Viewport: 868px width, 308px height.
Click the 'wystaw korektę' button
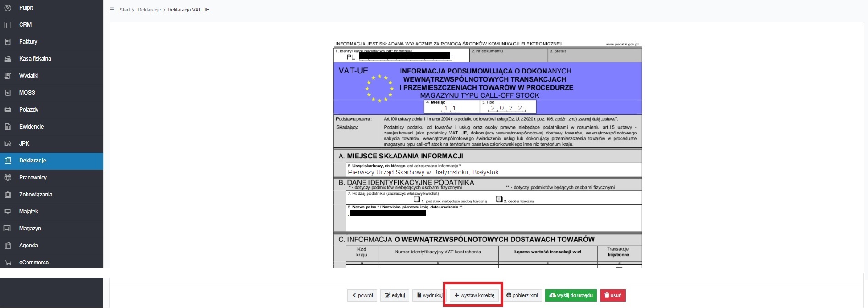point(474,295)
